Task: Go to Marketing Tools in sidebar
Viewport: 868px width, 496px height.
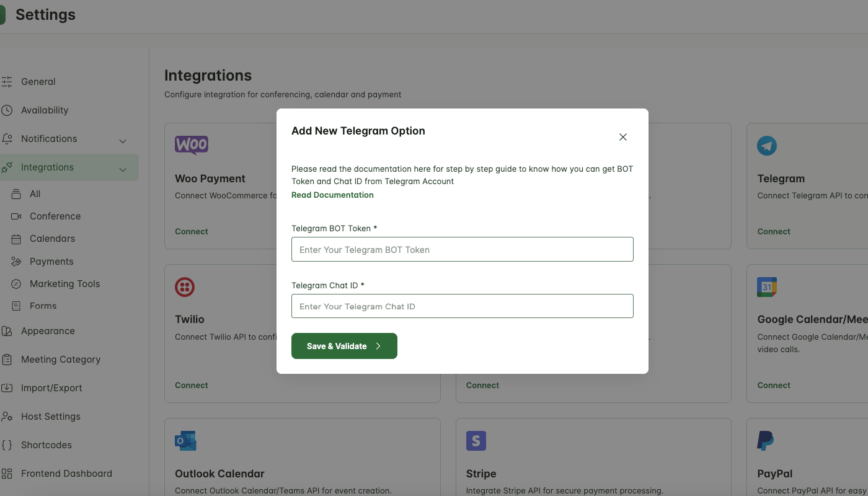Action: [64, 283]
